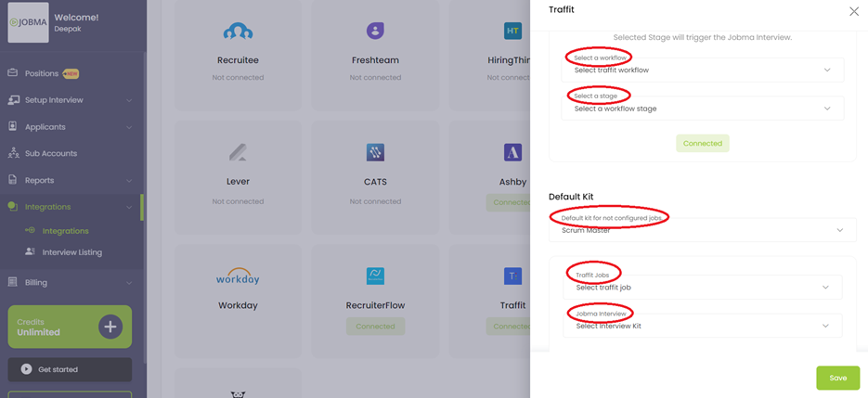Click the Applicants icon in sidebar
Image resolution: width=868 pixels, height=398 pixels.
(13, 126)
